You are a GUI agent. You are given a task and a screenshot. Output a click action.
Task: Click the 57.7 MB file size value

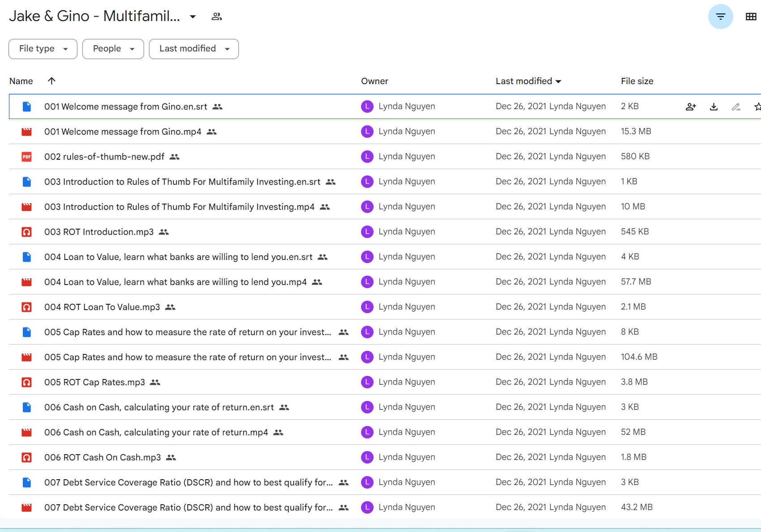pyautogui.click(x=636, y=281)
